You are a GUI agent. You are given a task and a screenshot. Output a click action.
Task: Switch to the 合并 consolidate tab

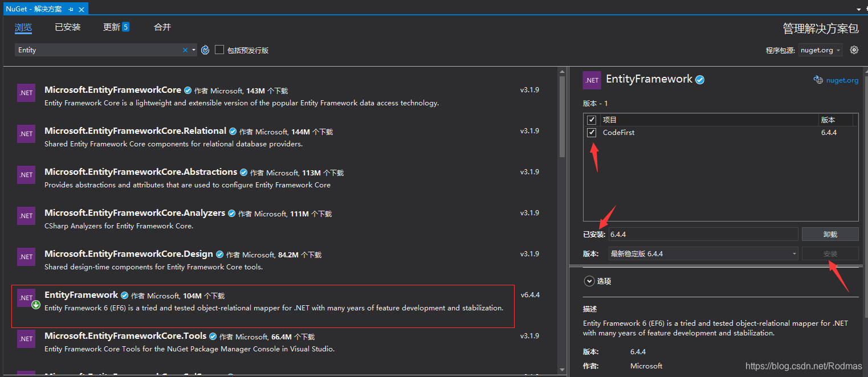162,27
